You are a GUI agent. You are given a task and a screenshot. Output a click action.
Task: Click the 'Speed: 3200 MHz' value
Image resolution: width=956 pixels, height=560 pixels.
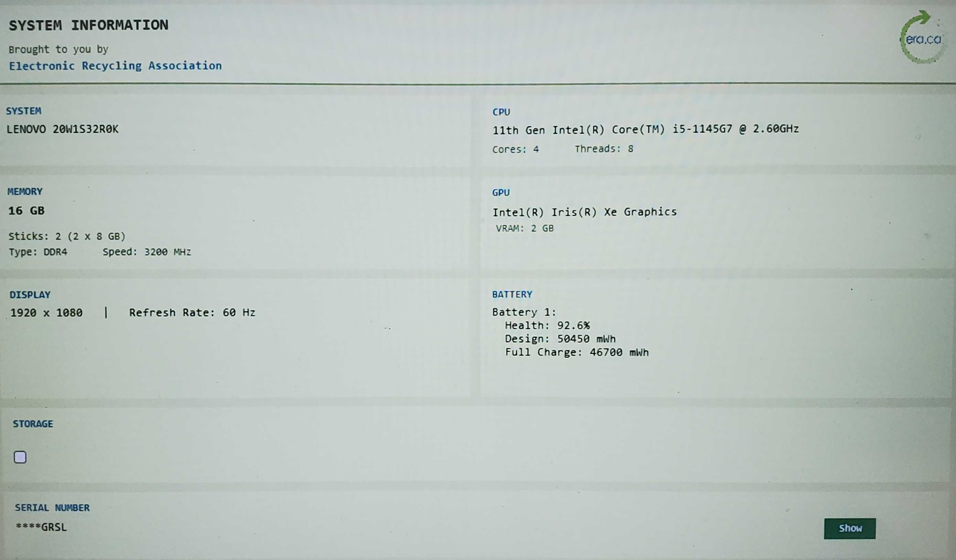click(x=147, y=252)
